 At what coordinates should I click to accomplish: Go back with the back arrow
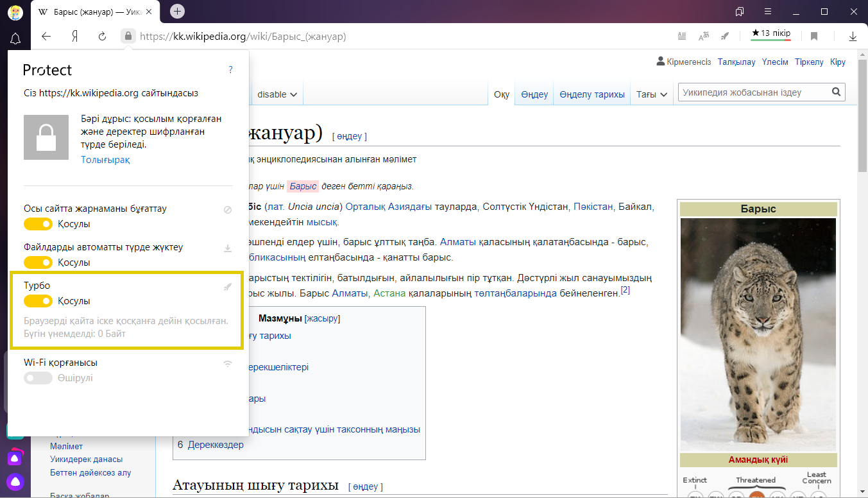(x=46, y=37)
